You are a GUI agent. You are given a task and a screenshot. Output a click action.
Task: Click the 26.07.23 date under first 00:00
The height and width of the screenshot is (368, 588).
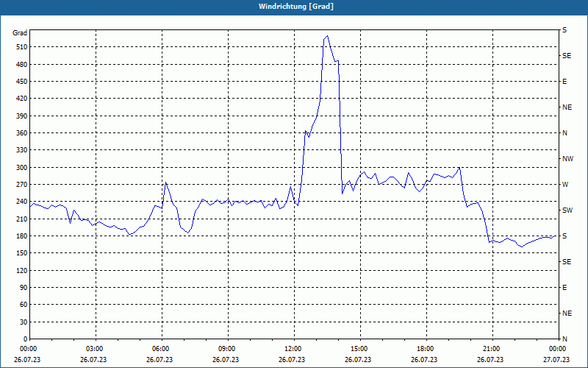click(x=27, y=360)
